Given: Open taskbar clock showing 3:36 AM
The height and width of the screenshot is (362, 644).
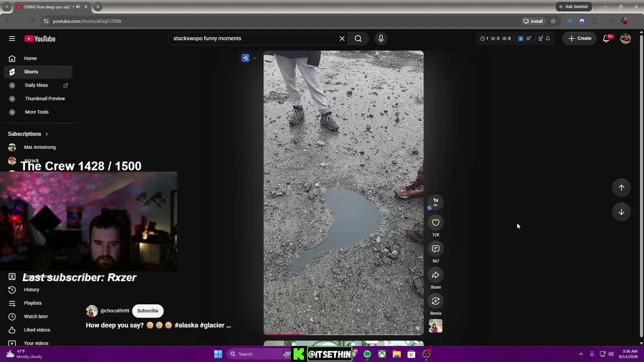Looking at the screenshot, I should click(629, 354).
